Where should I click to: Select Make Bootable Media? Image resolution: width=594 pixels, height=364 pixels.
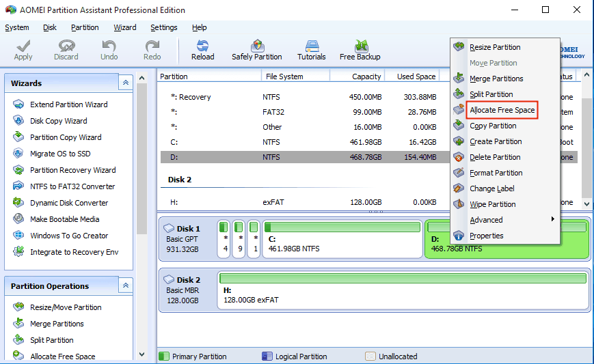(x=65, y=219)
